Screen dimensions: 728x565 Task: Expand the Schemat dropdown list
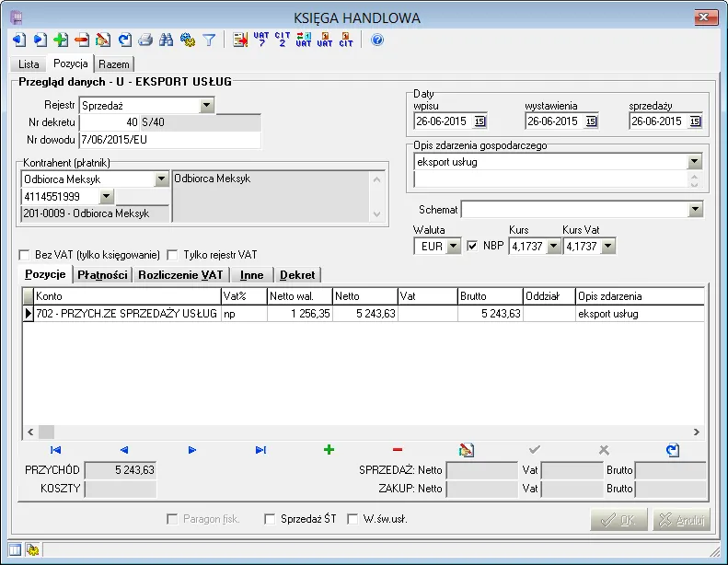(695, 210)
